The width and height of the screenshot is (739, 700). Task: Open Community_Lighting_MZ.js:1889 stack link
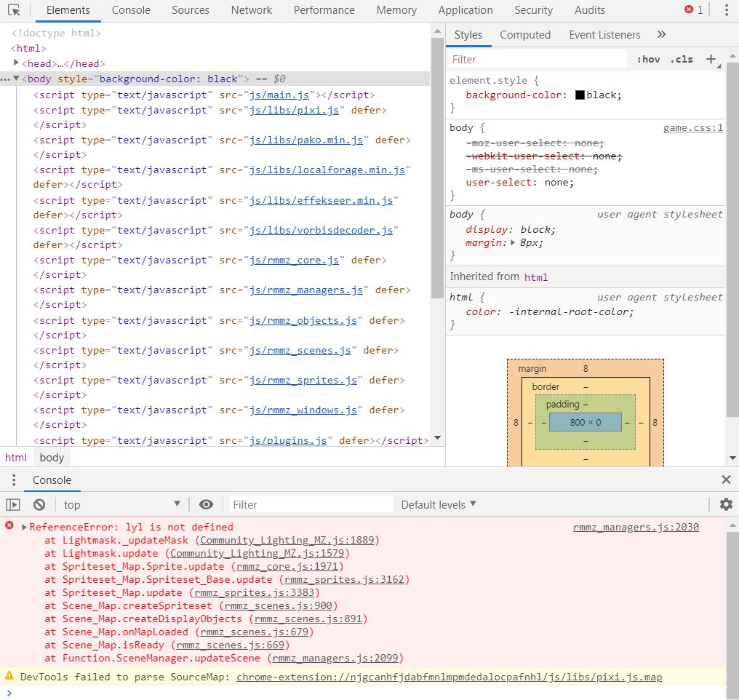(x=287, y=540)
